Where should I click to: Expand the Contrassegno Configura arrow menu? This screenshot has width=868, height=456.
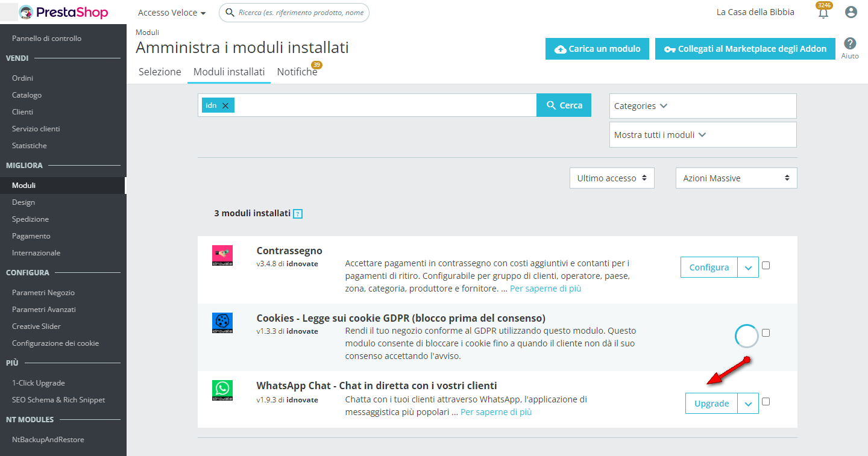(748, 267)
